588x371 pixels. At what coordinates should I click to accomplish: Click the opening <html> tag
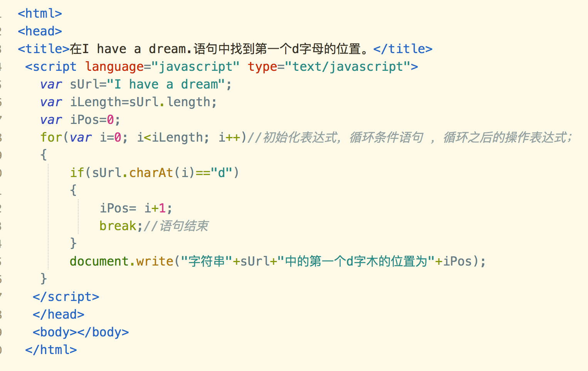coord(40,13)
